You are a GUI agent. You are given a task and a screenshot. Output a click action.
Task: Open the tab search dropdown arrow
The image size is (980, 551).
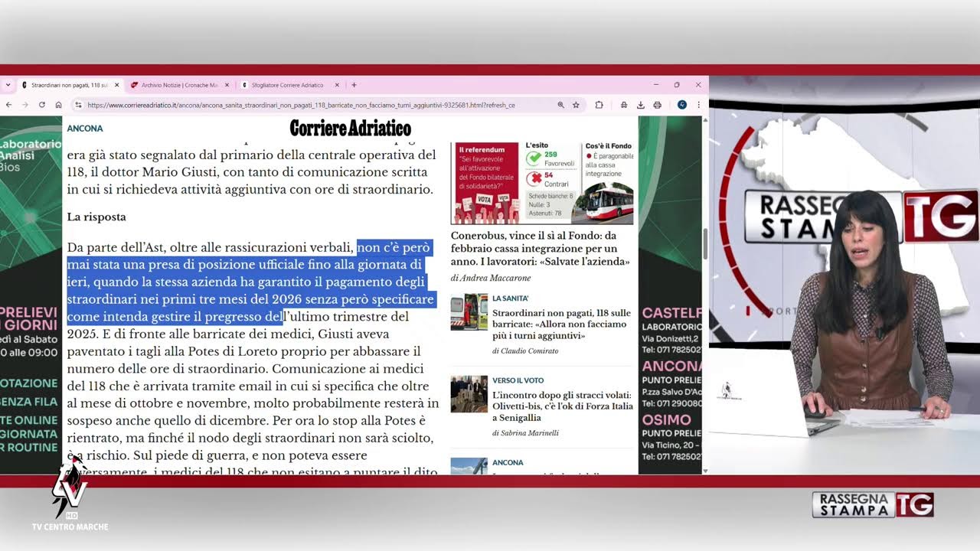[x=7, y=85]
